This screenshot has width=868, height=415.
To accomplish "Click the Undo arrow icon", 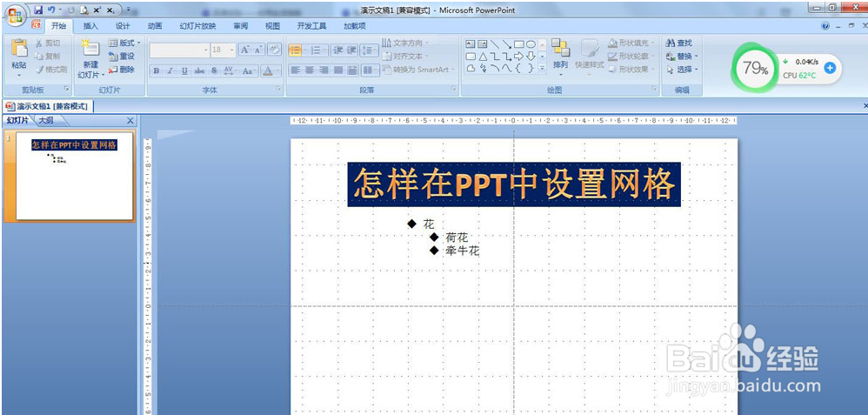I will click(x=51, y=10).
